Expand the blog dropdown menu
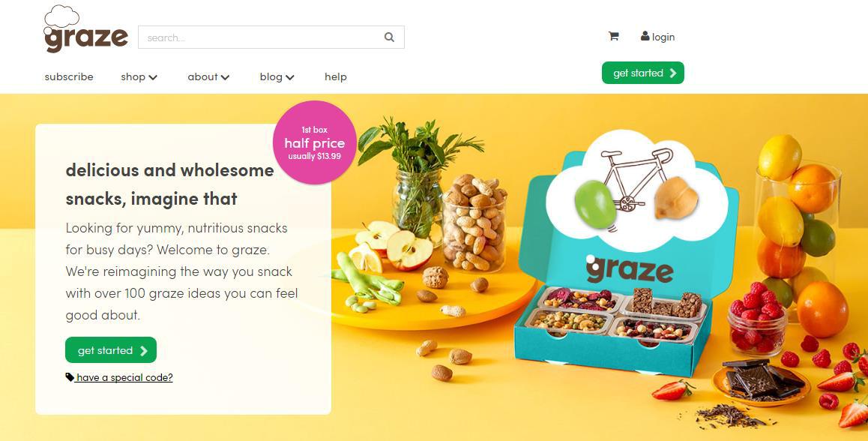The width and height of the screenshot is (868, 441). (277, 77)
